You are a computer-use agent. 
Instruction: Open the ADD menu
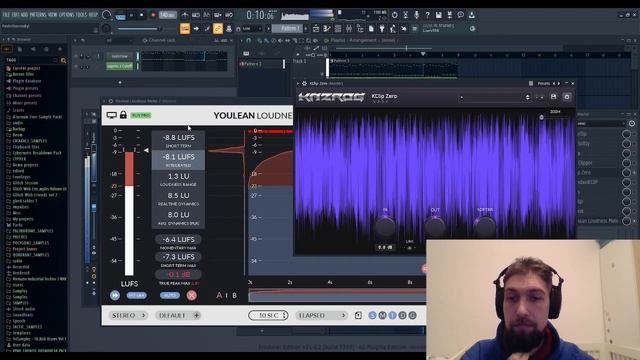coord(24,15)
